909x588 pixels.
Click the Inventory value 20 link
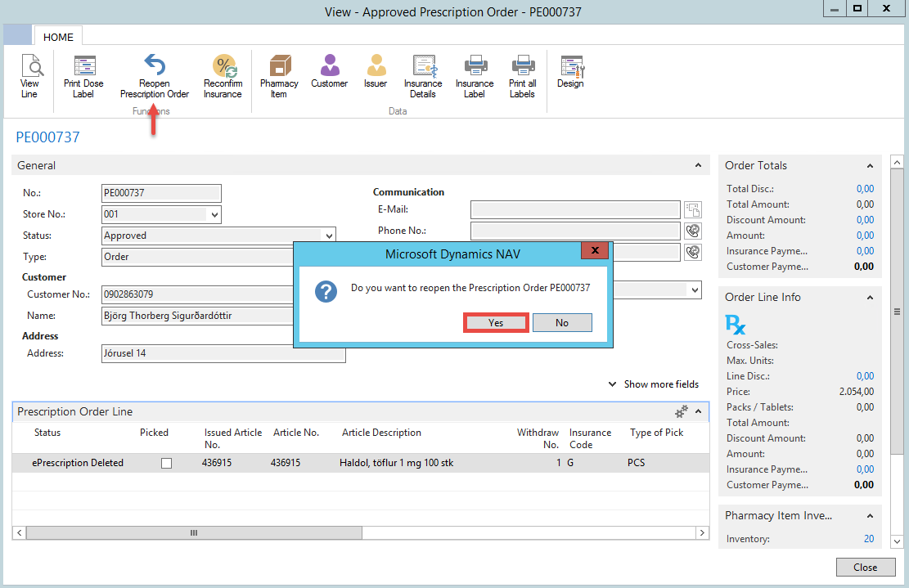tap(868, 539)
